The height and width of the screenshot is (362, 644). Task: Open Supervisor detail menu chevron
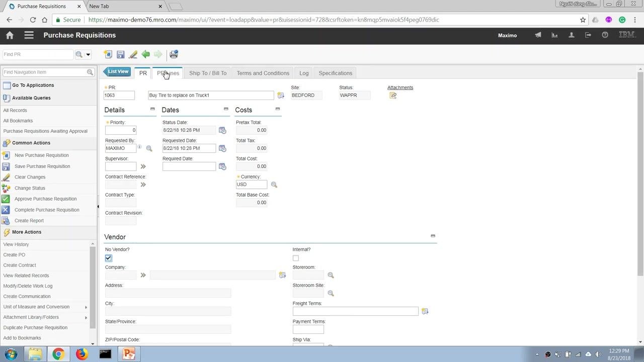[143, 166]
